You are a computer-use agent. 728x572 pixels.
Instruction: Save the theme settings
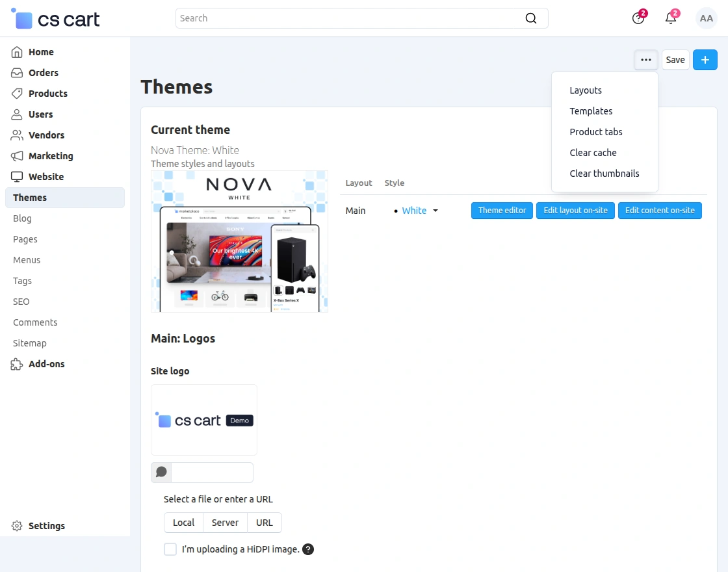pos(675,59)
